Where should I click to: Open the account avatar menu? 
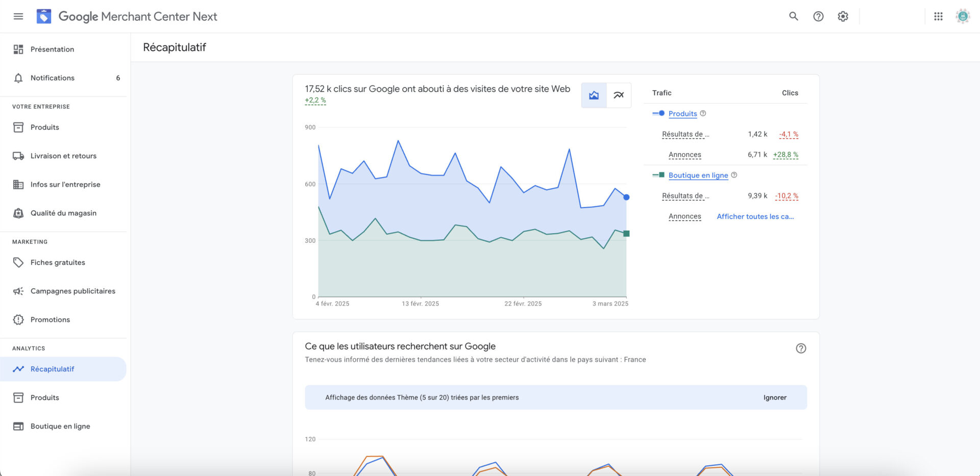(x=963, y=16)
